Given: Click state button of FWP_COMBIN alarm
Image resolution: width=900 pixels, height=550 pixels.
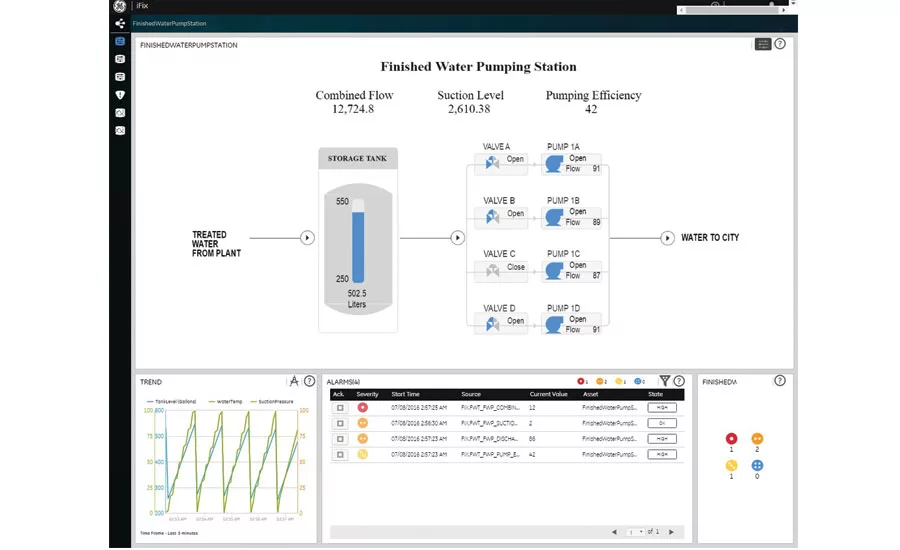Looking at the screenshot, I should click(x=662, y=408).
